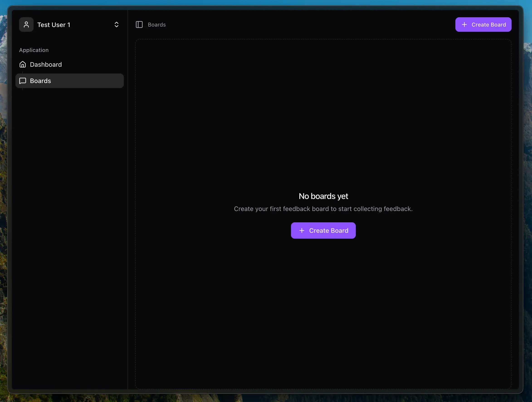Click the Dashboard home icon
This screenshot has height=402, width=532.
click(23, 64)
